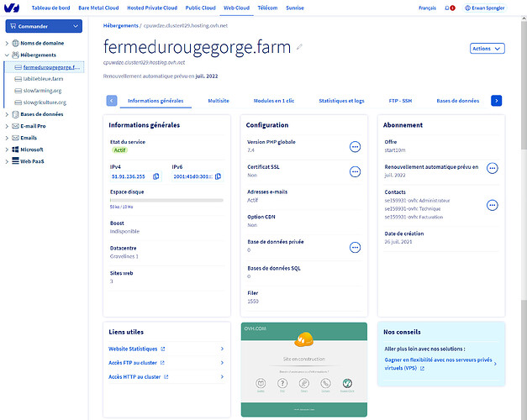Open Accès FTP au cluster link

(x=133, y=363)
